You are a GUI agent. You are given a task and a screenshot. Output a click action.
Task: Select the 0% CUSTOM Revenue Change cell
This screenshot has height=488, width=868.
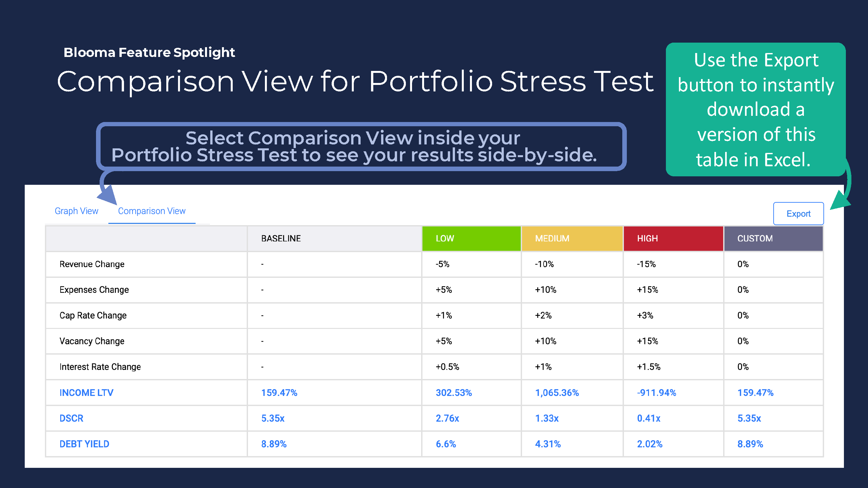743,264
